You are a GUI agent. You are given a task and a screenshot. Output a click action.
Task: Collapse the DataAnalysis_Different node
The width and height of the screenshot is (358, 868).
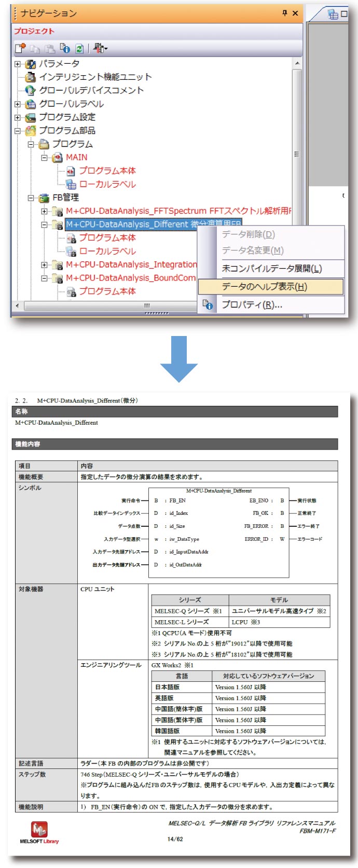point(45,225)
